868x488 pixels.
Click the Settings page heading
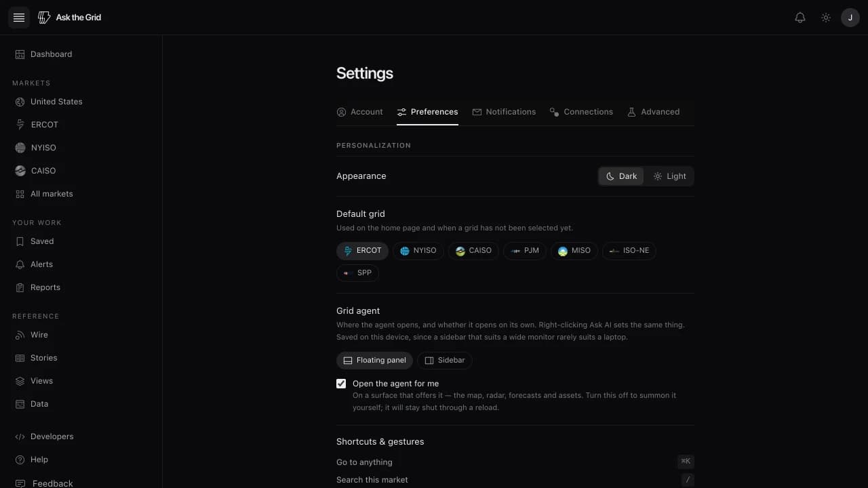[x=365, y=73]
